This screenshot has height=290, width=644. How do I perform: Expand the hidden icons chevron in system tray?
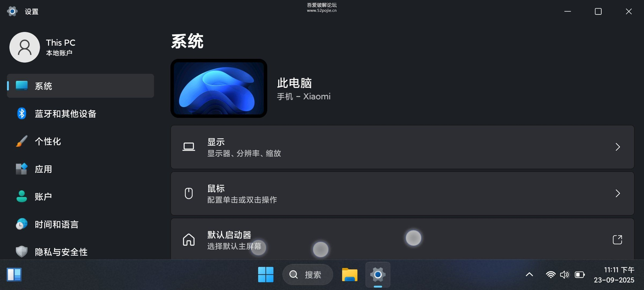tap(529, 274)
